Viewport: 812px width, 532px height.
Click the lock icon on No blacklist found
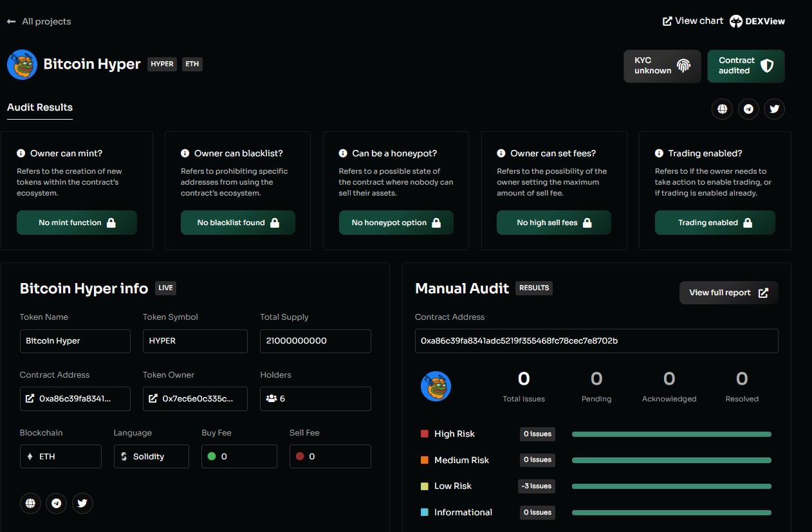275,223
